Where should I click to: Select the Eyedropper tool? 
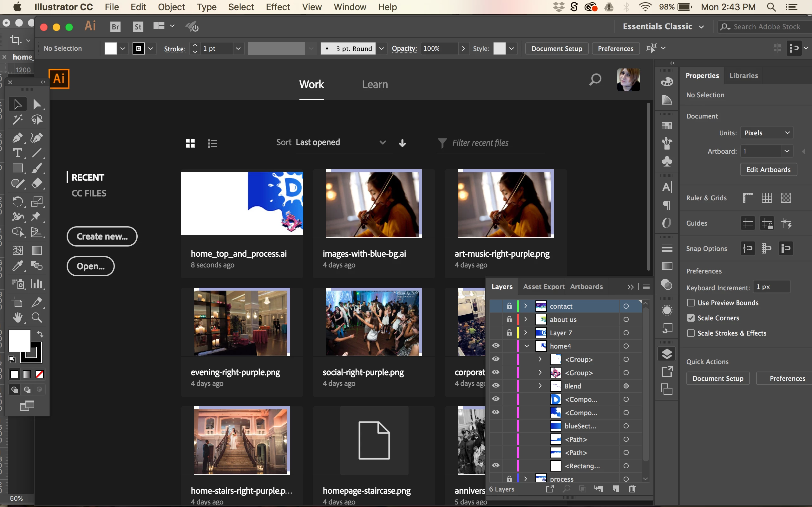click(17, 266)
